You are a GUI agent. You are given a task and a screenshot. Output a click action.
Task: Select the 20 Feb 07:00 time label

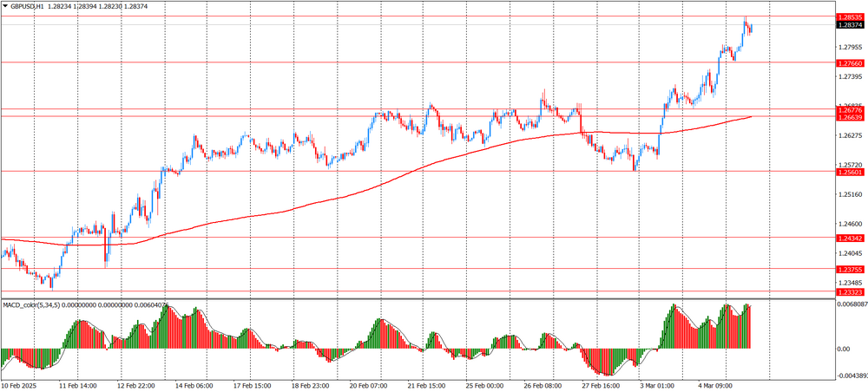coord(366,385)
